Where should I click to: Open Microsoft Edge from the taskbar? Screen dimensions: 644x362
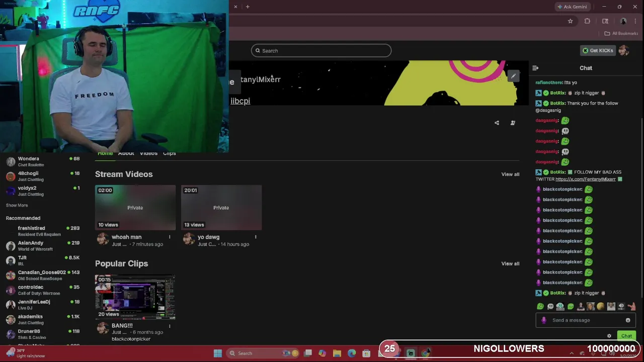pyautogui.click(x=352, y=353)
